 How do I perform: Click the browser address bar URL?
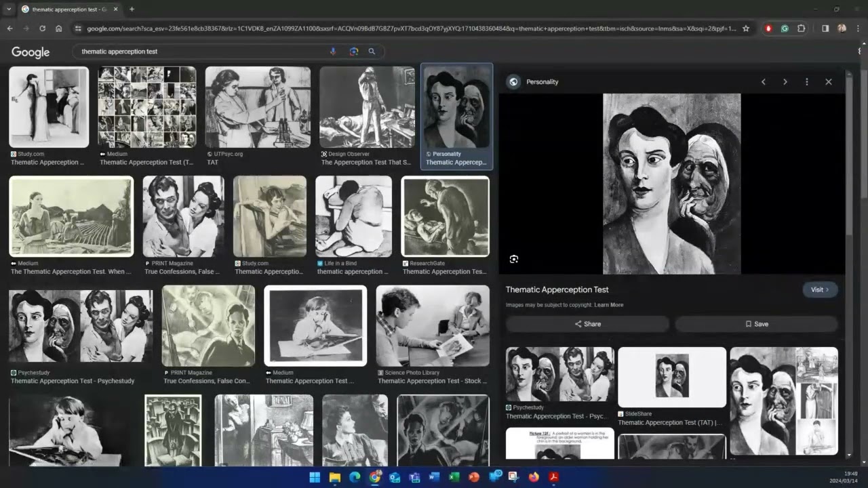pyautogui.click(x=411, y=28)
